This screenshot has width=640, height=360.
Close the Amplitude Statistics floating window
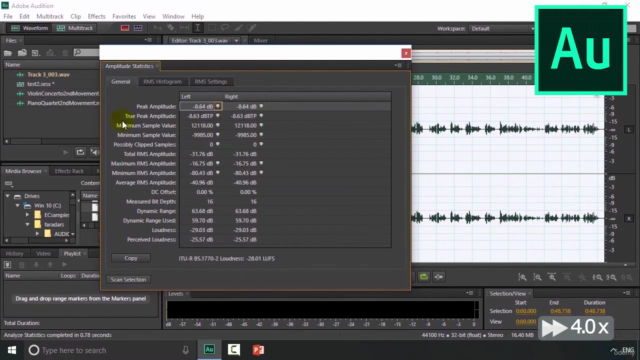[x=406, y=53]
